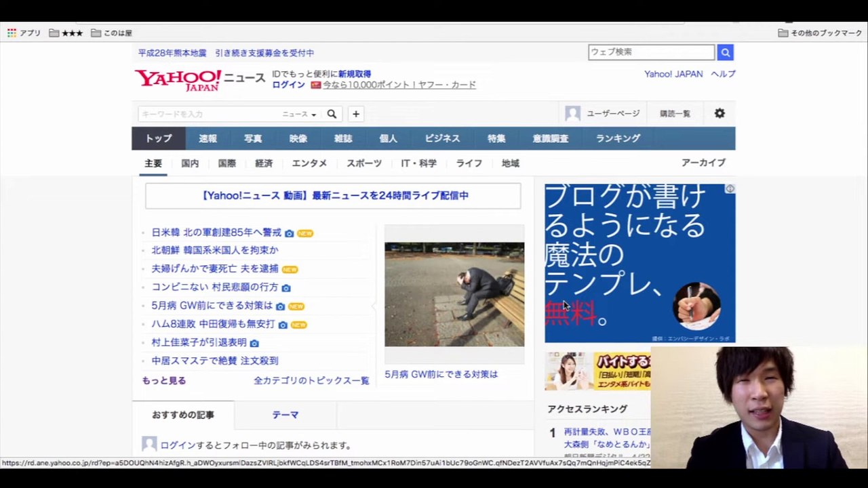868x488 pixels.
Task: Switch to the 国内 category
Action: (190, 163)
